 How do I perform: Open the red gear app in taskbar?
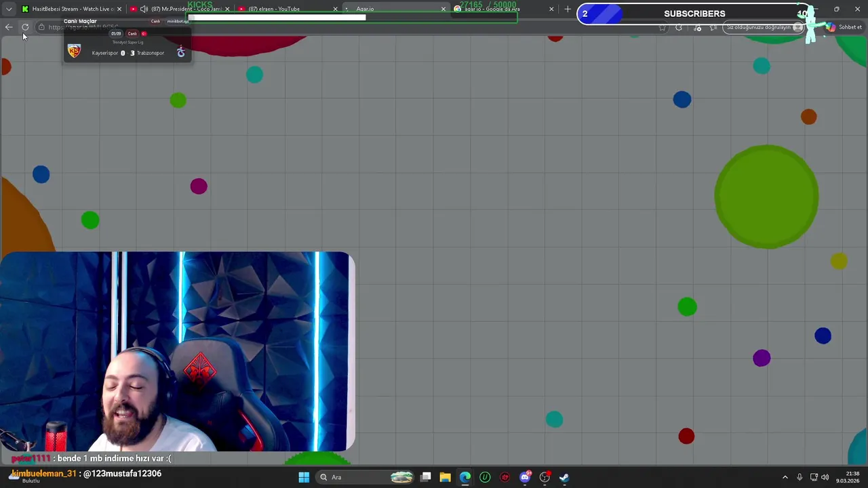tap(505, 477)
